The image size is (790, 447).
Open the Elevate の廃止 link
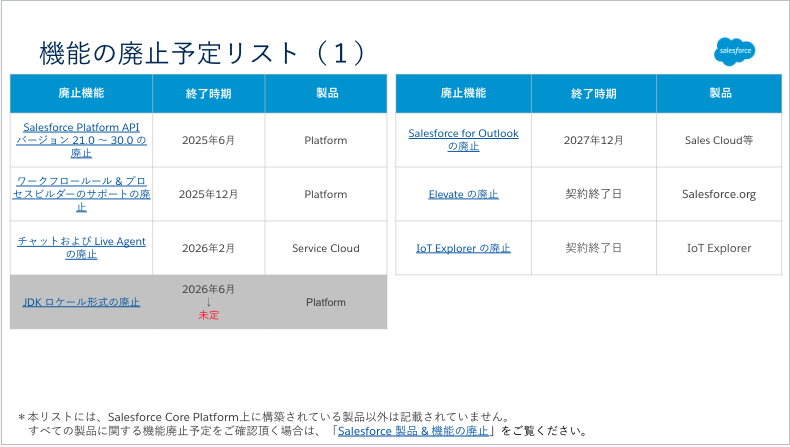click(x=463, y=194)
